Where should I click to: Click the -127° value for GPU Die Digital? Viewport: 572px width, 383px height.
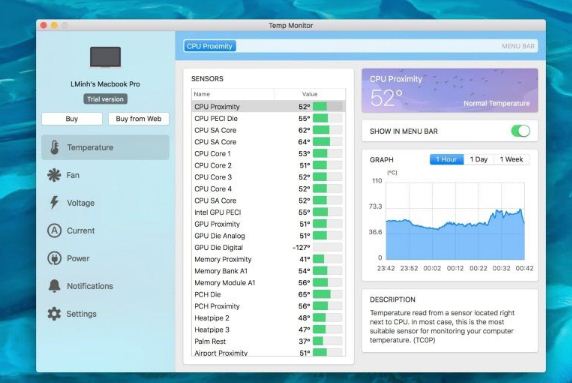(x=301, y=248)
